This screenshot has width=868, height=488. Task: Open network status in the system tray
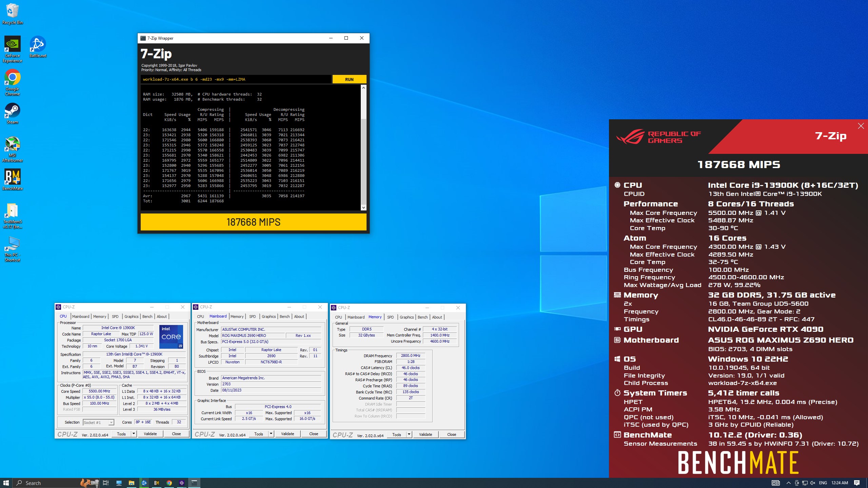click(x=805, y=483)
